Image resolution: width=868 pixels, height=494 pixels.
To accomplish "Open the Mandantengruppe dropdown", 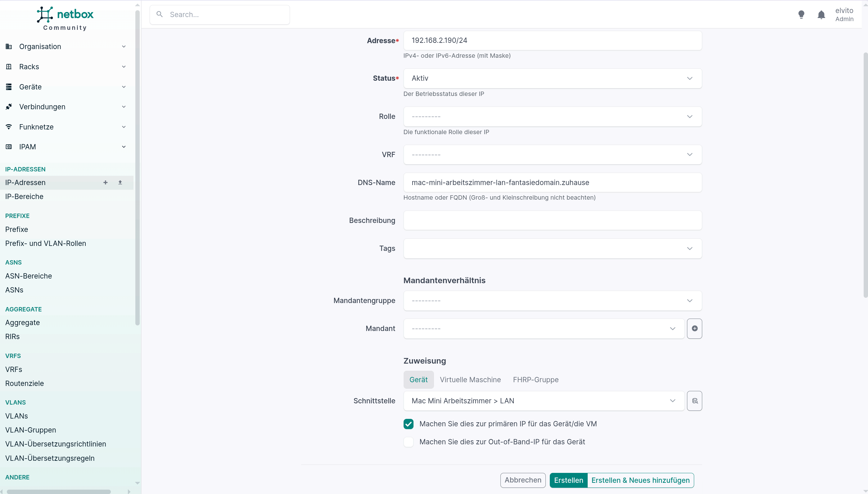I will [x=553, y=301].
